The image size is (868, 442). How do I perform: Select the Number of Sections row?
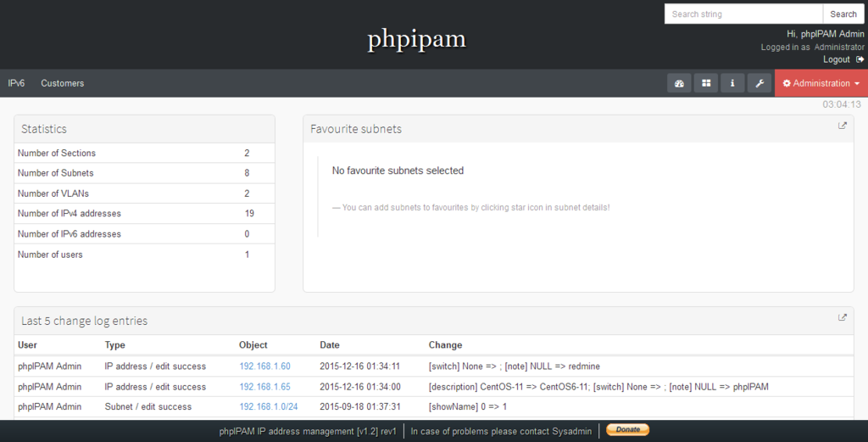point(144,153)
